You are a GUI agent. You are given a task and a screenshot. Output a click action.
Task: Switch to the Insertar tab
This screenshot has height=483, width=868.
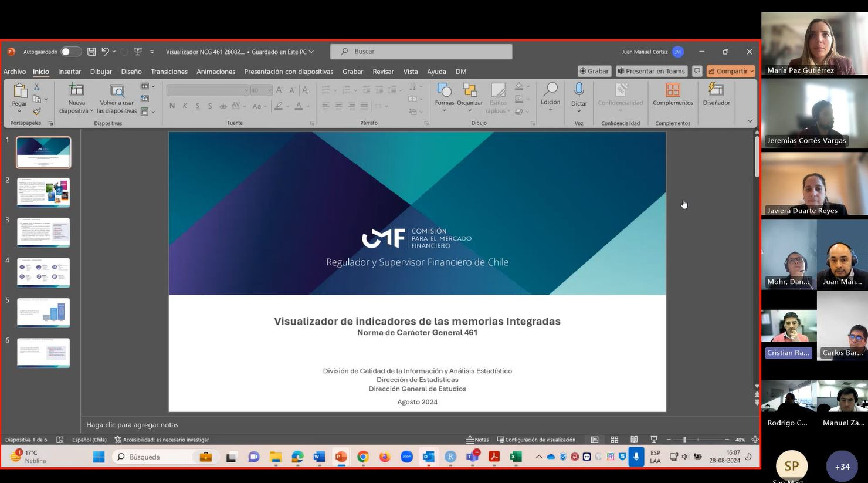69,72
